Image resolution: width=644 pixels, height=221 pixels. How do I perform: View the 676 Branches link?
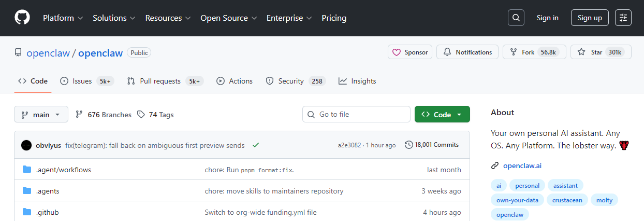pyautogui.click(x=104, y=115)
